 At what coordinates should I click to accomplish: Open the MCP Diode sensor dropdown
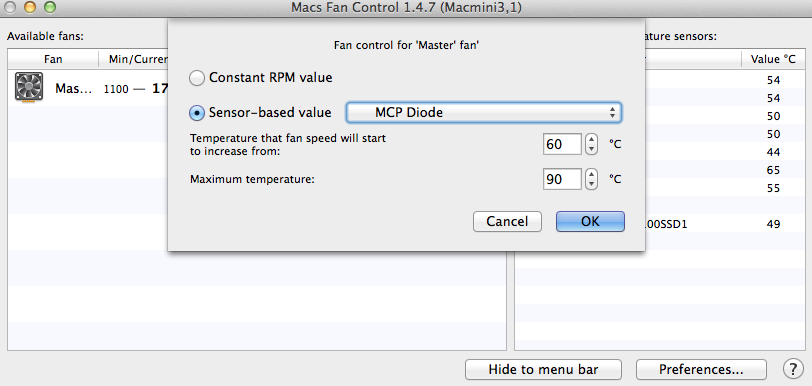(484, 112)
